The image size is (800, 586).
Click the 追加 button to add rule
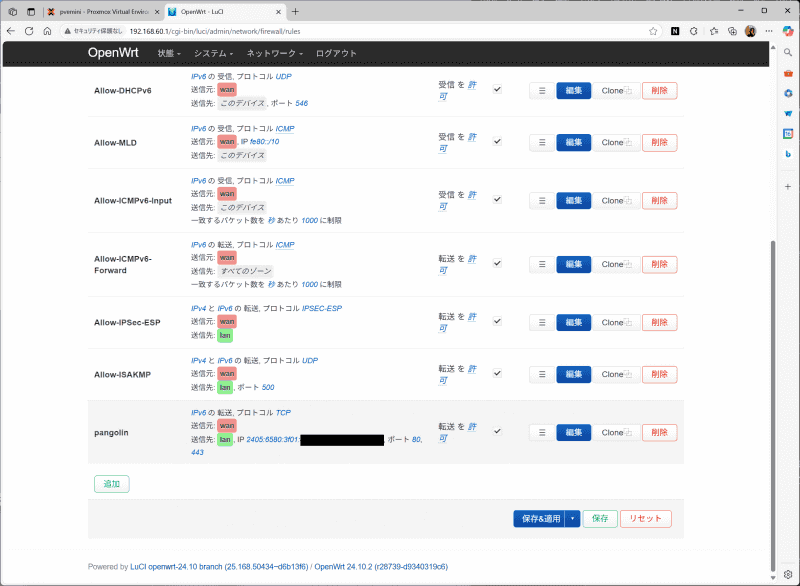pos(112,484)
